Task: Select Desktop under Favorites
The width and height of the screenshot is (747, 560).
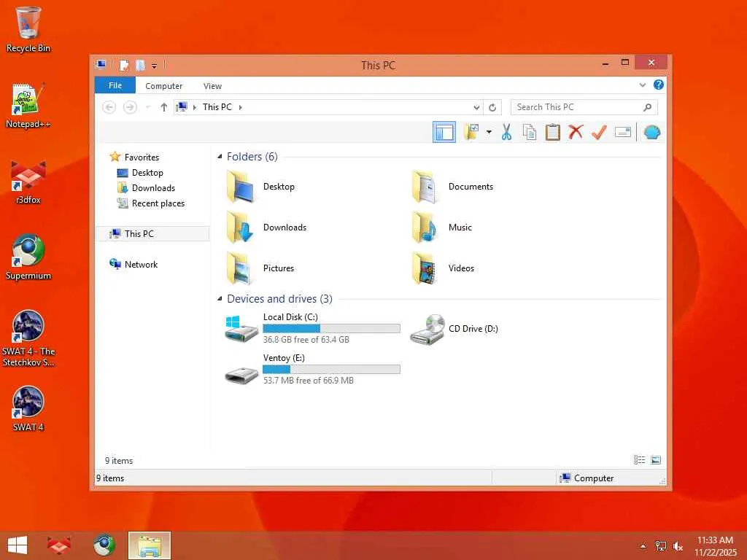Action: 147,172
